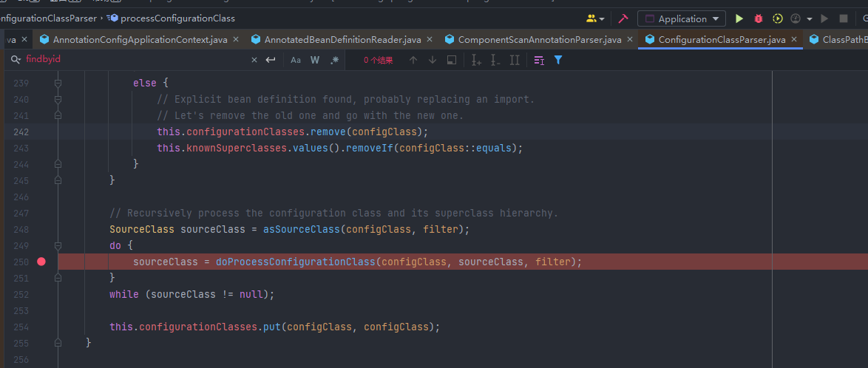Image resolution: width=868 pixels, height=368 pixels.
Task: Switch to AnnotationConfigApplicationContext.java tab
Action: pyautogui.click(x=140, y=40)
